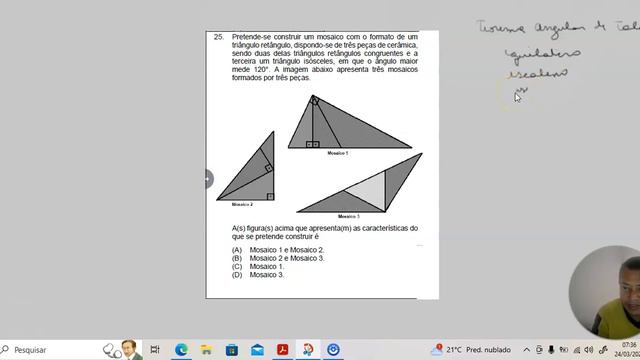Image resolution: width=640 pixels, height=360 pixels.
Task: Click the handwritten word 'equilátero'
Action: pyautogui.click(x=542, y=55)
